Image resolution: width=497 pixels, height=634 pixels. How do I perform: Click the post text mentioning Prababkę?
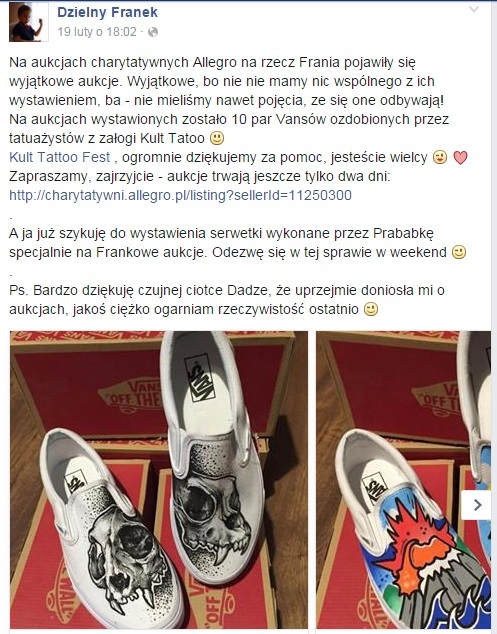click(238, 243)
